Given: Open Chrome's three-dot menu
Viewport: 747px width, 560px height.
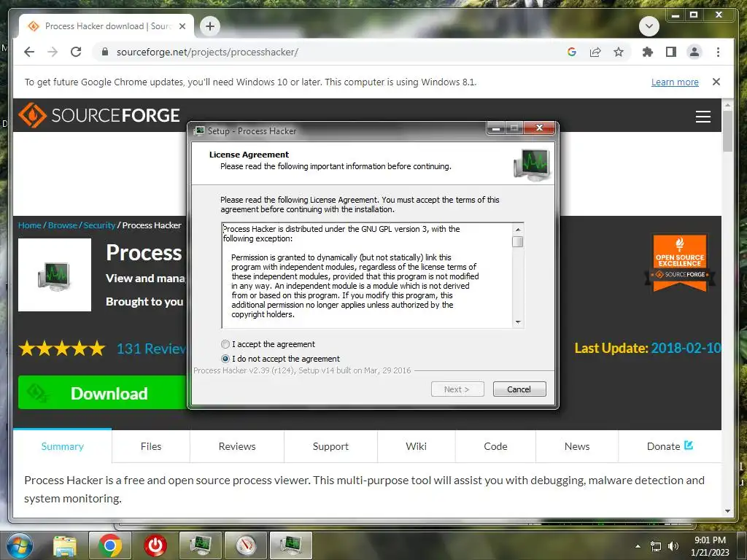Looking at the screenshot, I should coord(718,52).
